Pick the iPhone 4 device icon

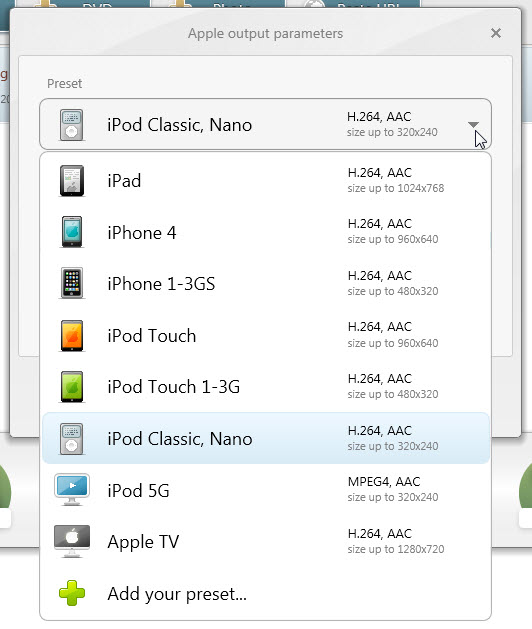[72, 232]
